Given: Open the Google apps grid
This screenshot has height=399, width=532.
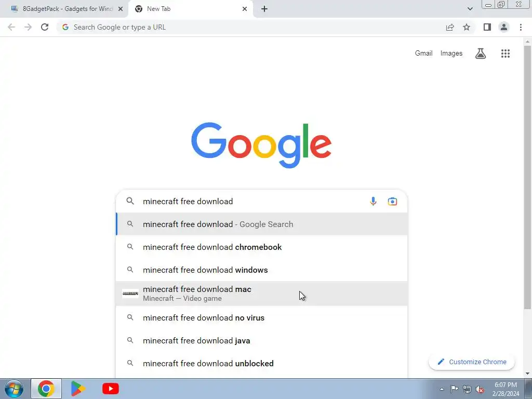Looking at the screenshot, I should click(505, 54).
